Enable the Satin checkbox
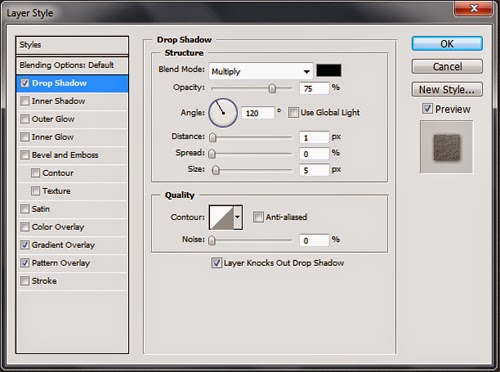The image size is (500, 372). tap(25, 209)
